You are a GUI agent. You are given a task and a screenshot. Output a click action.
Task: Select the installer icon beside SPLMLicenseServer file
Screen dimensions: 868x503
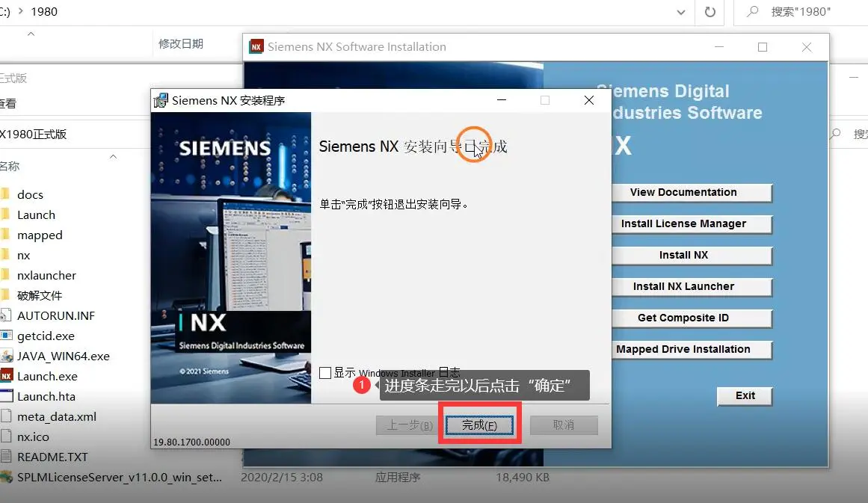(x=6, y=477)
